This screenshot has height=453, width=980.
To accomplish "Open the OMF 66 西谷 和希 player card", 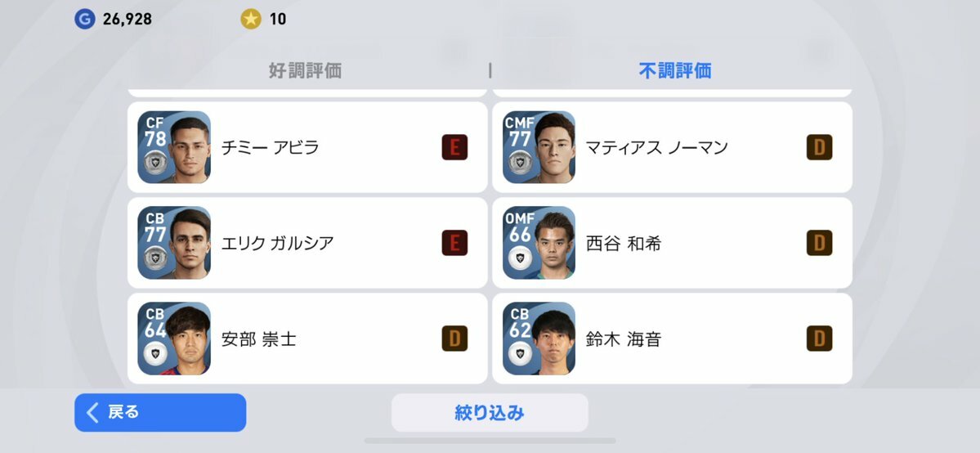I will pos(539,243).
